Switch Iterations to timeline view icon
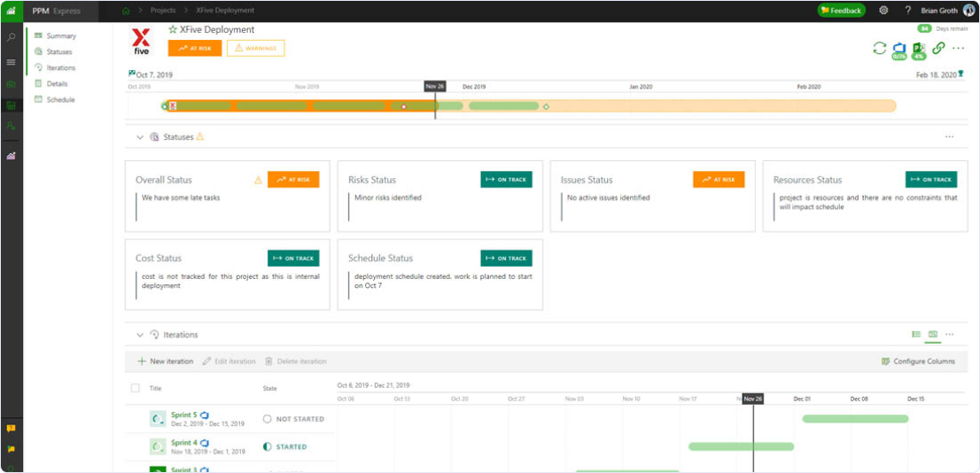 click(x=933, y=334)
